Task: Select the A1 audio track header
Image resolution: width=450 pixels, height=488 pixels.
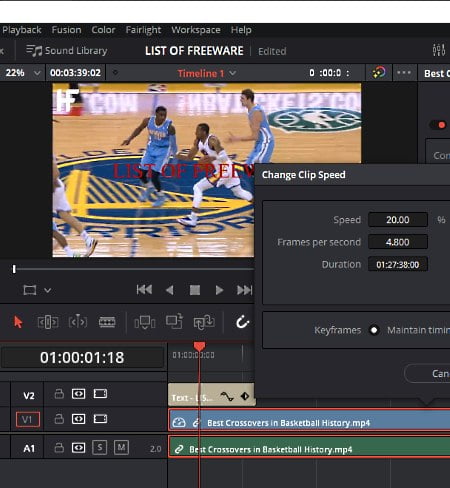Action: tap(29, 449)
